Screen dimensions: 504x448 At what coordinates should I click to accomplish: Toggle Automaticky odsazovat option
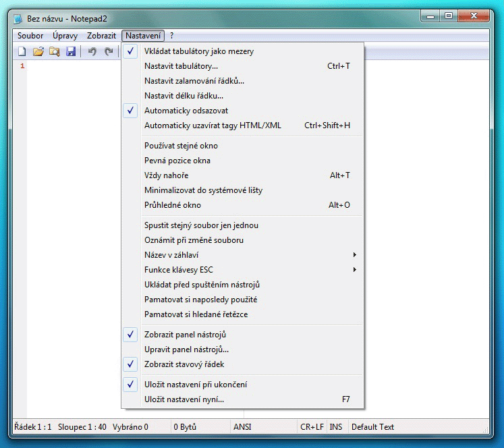(x=243, y=111)
